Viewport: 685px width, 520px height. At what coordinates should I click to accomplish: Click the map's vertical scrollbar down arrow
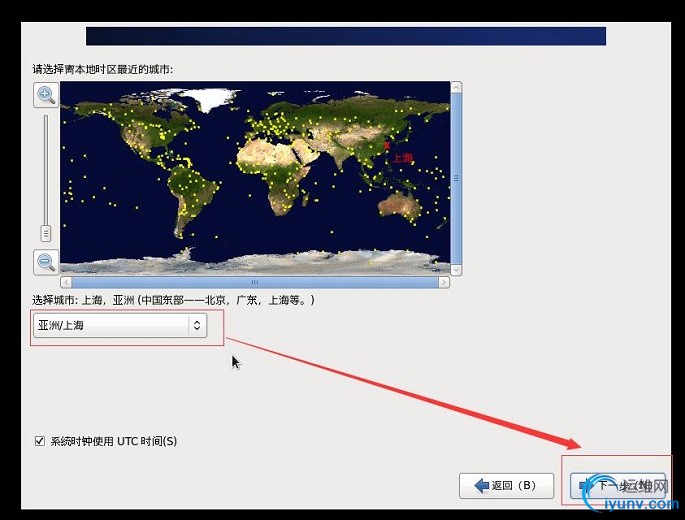click(x=456, y=270)
